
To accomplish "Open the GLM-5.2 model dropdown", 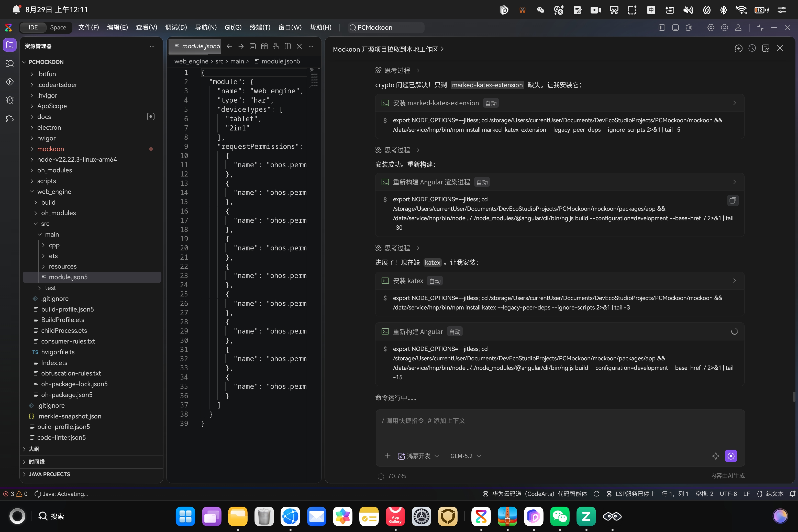I will click(465, 456).
